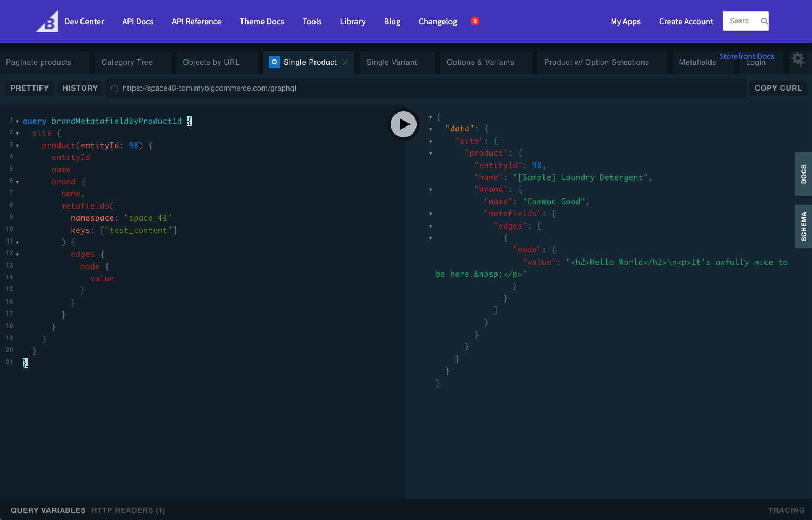Click query name brandMetatafieldByProductId
This screenshot has width=812, height=520.
(117, 121)
